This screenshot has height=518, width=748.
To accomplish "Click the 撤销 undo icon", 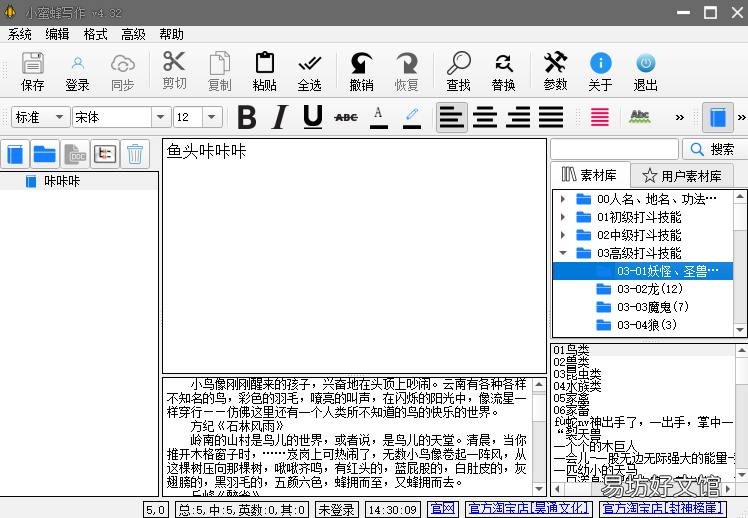I will pyautogui.click(x=361, y=71).
